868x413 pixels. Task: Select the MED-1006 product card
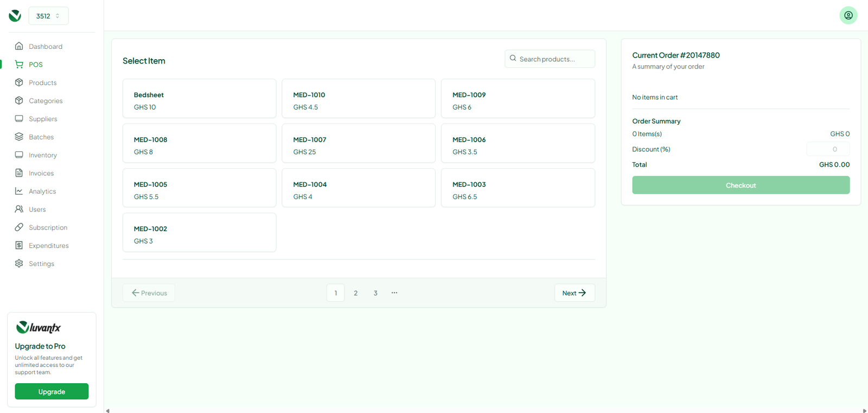click(518, 143)
